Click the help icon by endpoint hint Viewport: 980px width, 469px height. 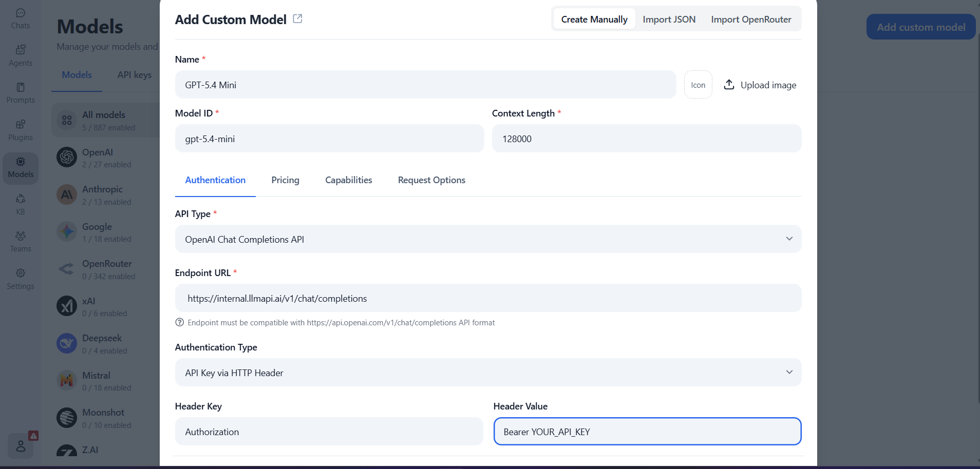point(179,322)
